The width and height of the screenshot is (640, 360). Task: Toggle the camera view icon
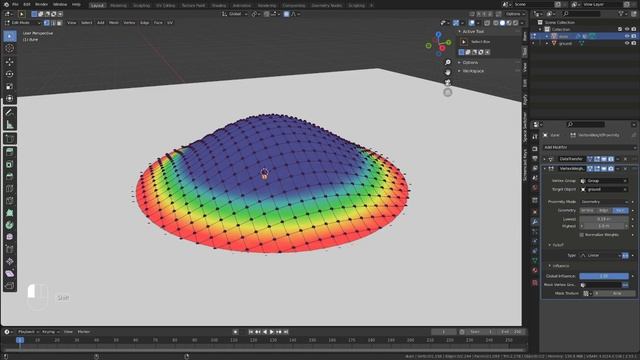pos(448,82)
